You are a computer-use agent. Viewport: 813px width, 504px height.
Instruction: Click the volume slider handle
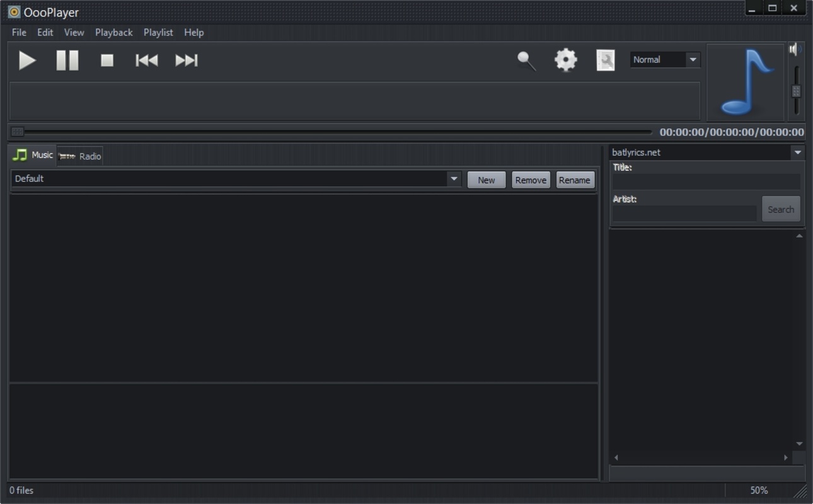pos(796,91)
